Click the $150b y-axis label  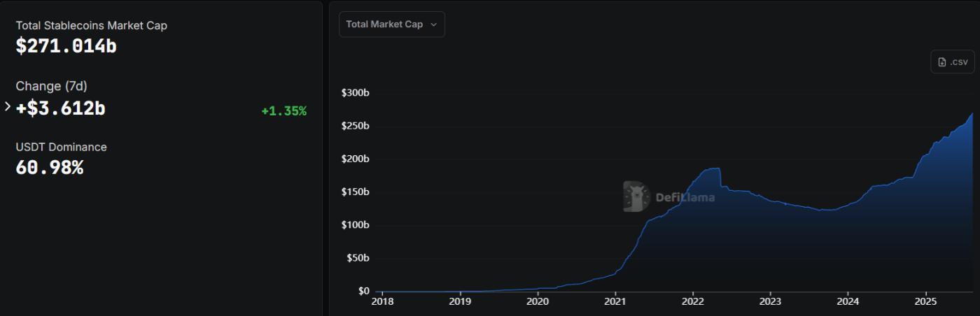pyautogui.click(x=355, y=192)
